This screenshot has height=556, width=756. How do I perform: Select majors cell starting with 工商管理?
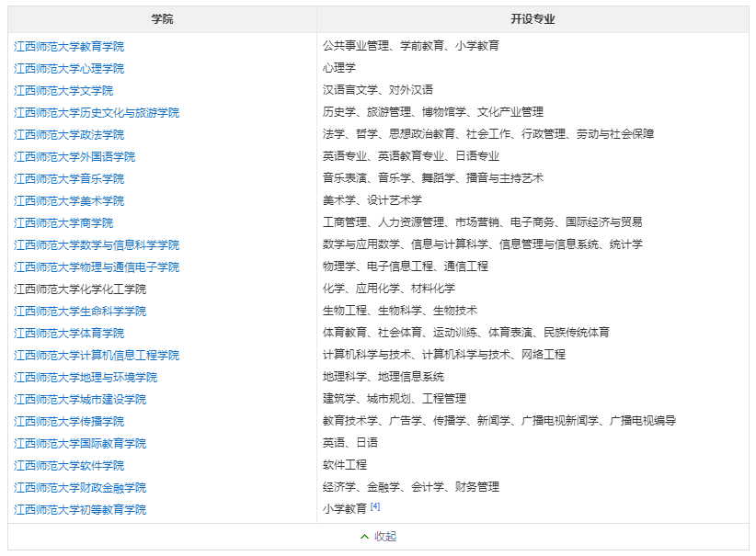[x=482, y=222]
